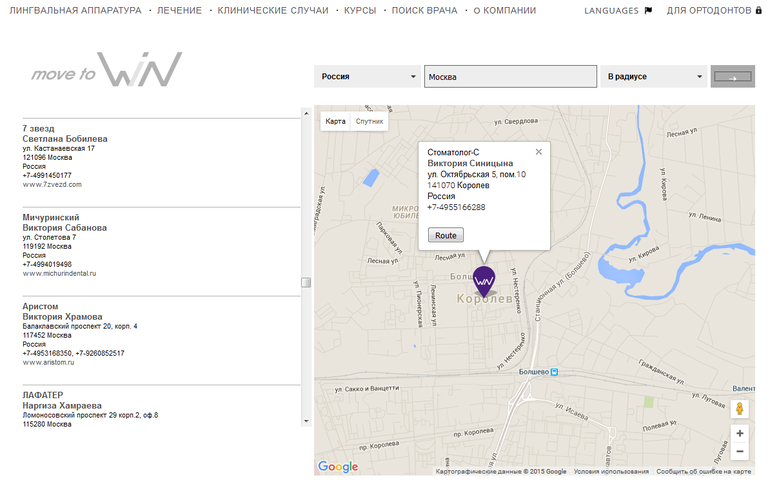
Task: Select the Street View pegman icon
Action: click(x=739, y=409)
